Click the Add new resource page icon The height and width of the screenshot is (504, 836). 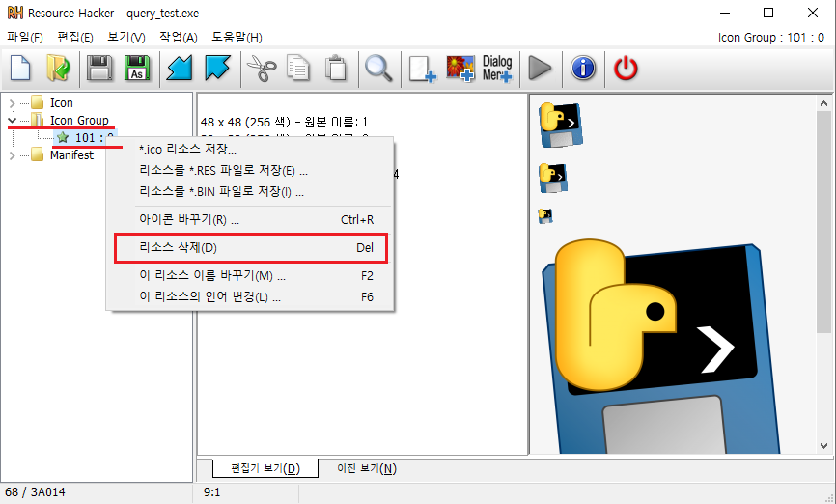[422, 69]
